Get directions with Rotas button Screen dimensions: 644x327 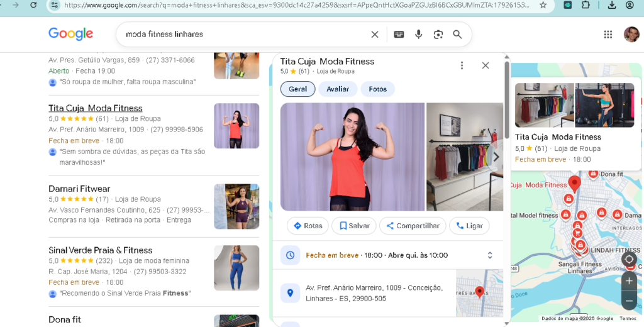coord(308,226)
